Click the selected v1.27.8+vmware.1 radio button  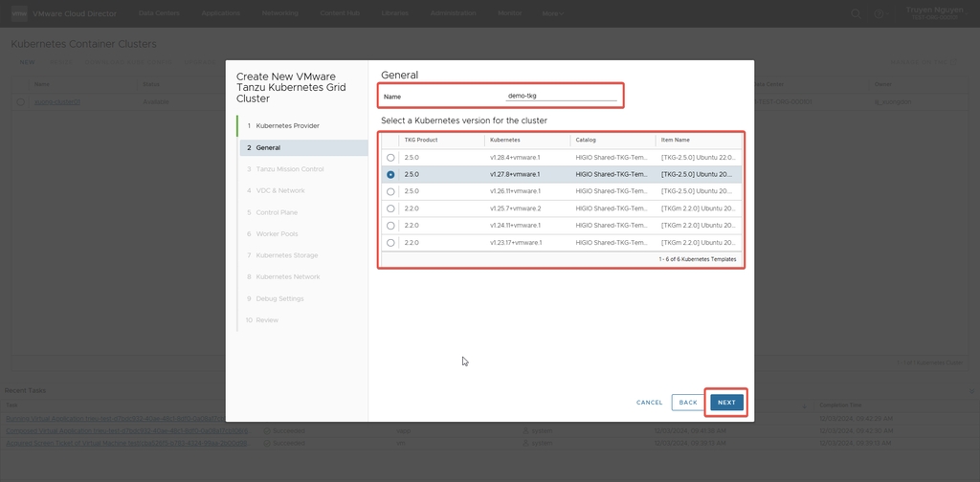coord(390,175)
